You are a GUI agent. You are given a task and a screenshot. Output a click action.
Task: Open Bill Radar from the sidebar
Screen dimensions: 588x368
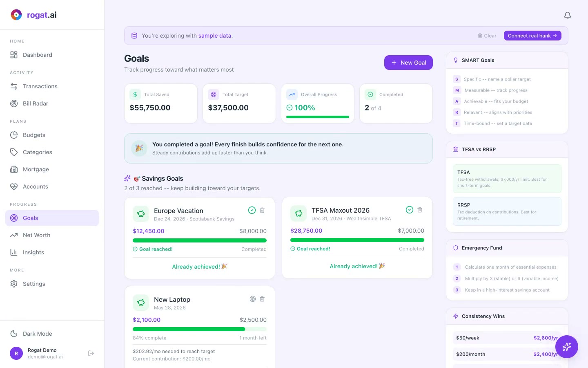[35, 103]
